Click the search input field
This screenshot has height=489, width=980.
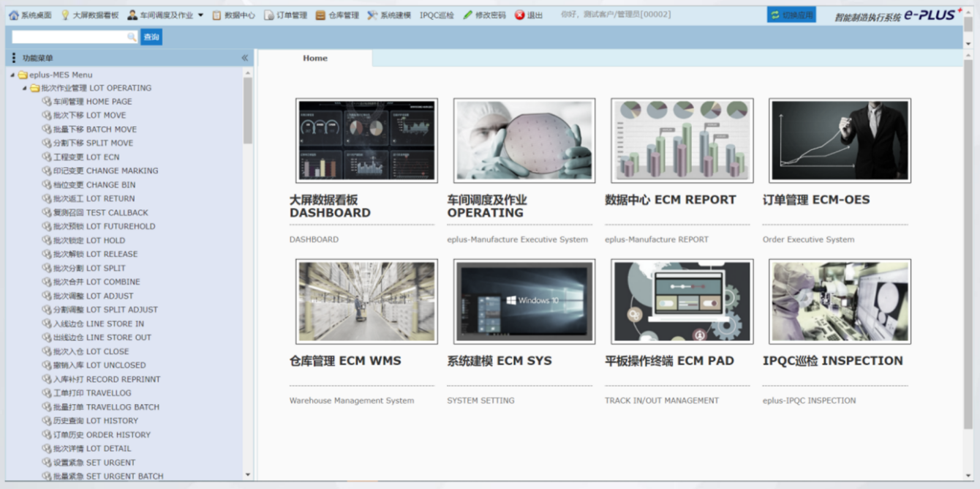click(x=69, y=37)
